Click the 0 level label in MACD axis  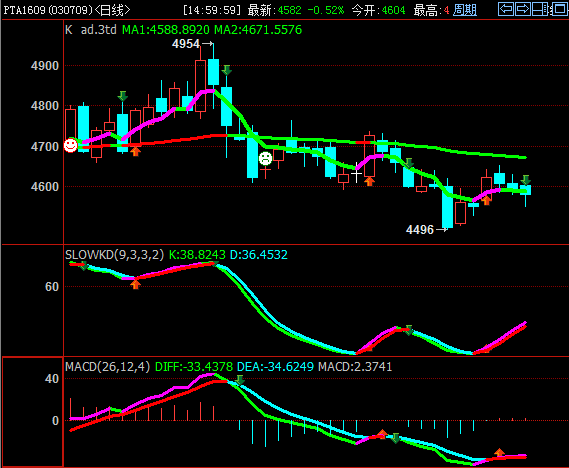point(55,421)
